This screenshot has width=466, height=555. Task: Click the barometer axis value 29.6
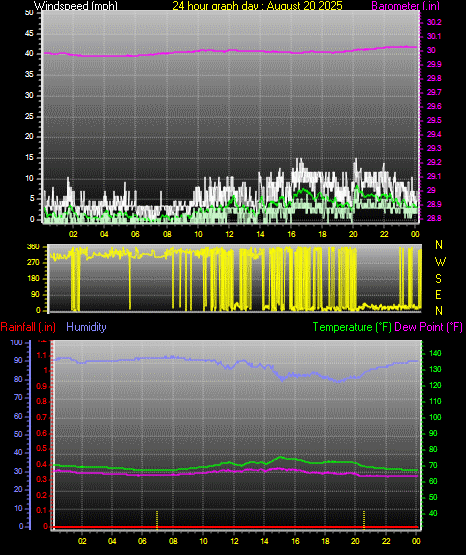click(434, 107)
